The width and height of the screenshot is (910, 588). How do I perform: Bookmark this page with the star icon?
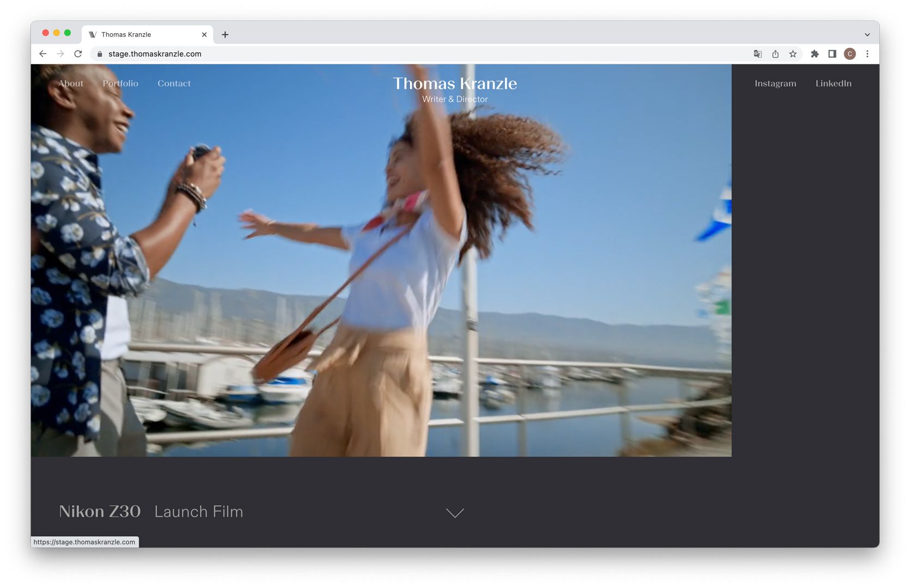(793, 54)
